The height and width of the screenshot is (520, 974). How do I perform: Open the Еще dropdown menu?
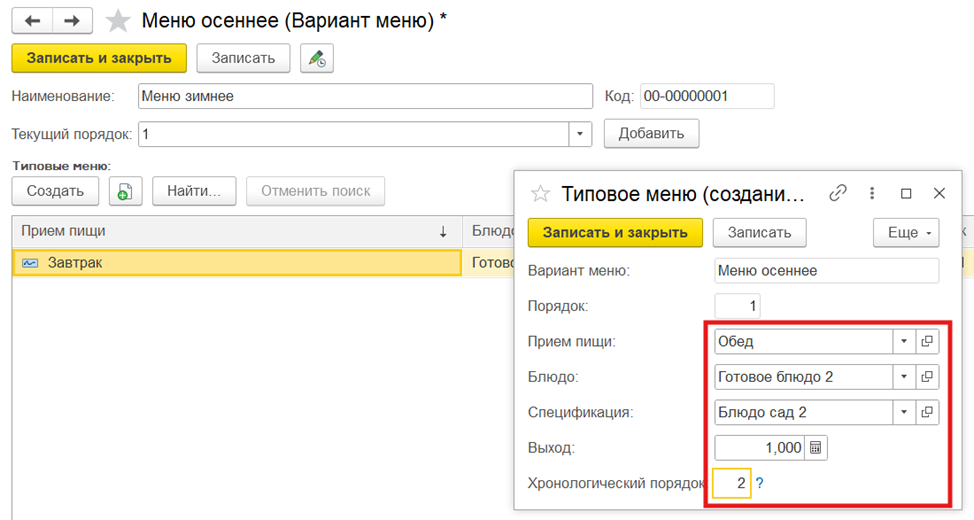[906, 233]
